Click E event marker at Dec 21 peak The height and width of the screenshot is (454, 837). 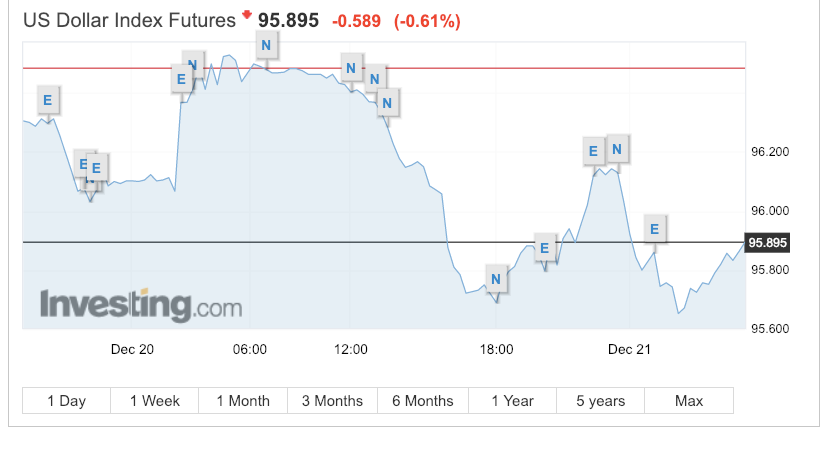pyautogui.click(x=593, y=151)
